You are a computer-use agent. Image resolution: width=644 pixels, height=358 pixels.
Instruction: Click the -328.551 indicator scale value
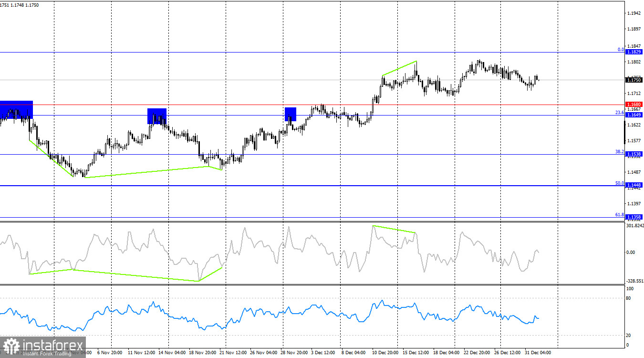pos(634,281)
